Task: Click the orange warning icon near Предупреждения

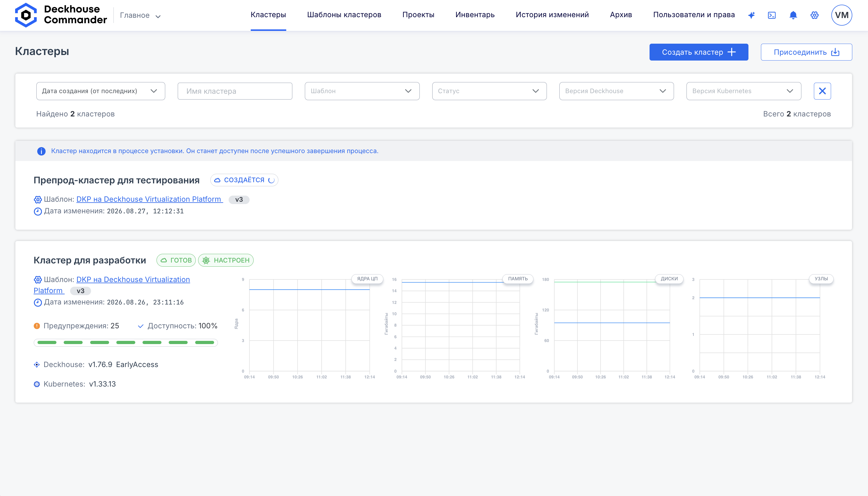Action: 37,326
